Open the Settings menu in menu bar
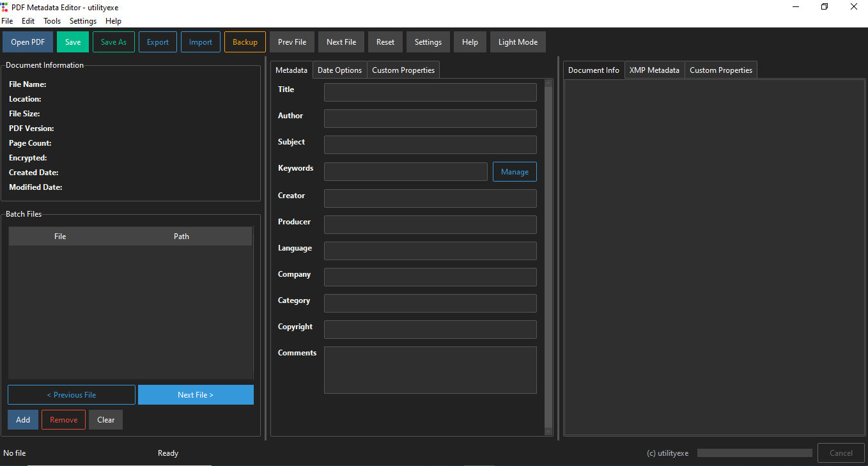 click(x=83, y=21)
